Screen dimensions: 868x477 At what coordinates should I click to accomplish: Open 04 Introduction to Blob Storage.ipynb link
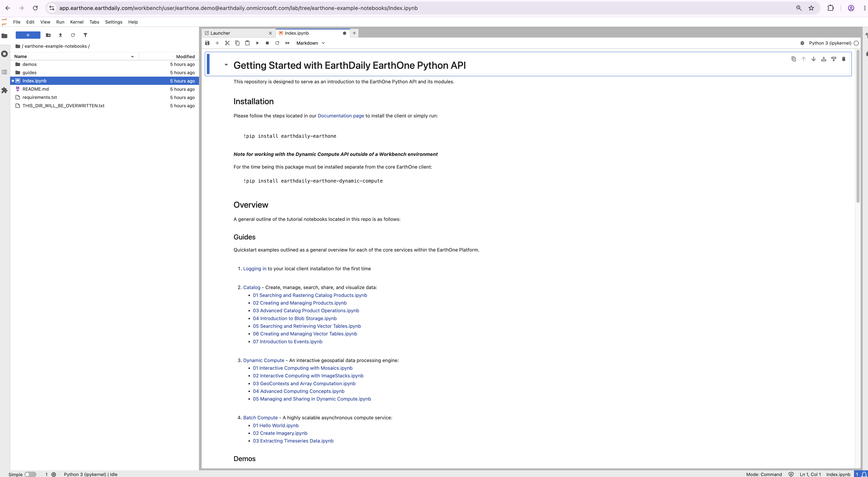click(295, 318)
